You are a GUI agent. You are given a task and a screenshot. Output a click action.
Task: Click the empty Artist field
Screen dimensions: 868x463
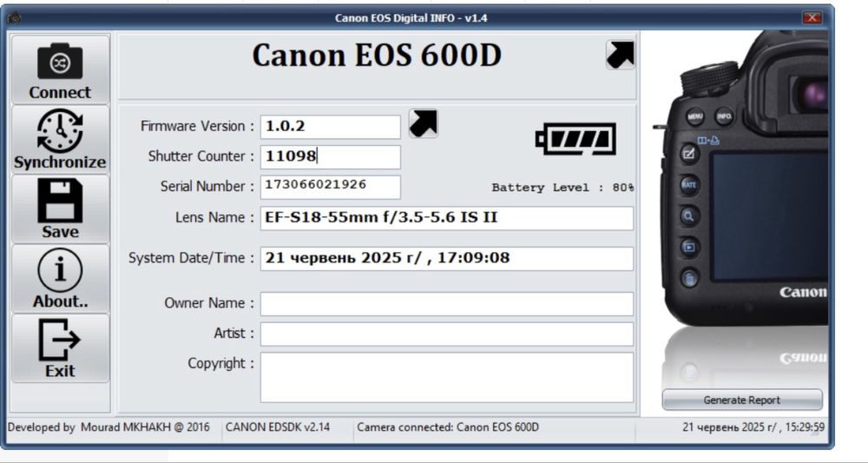447,334
